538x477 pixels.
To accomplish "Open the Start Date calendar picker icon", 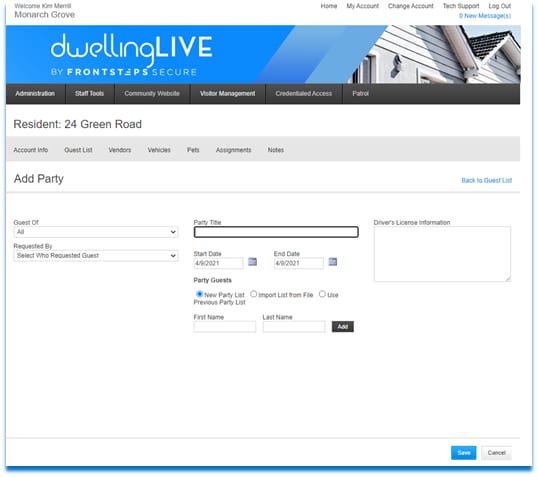I will point(253,262).
